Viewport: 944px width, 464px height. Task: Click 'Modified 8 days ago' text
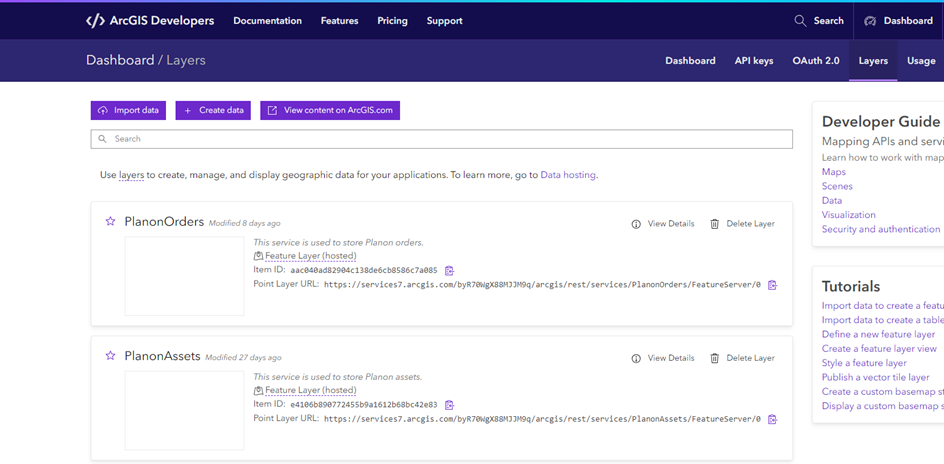coord(244,223)
